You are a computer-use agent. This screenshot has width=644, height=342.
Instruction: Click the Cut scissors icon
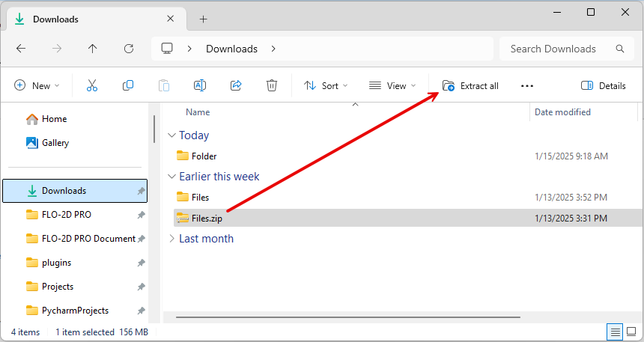[92, 86]
